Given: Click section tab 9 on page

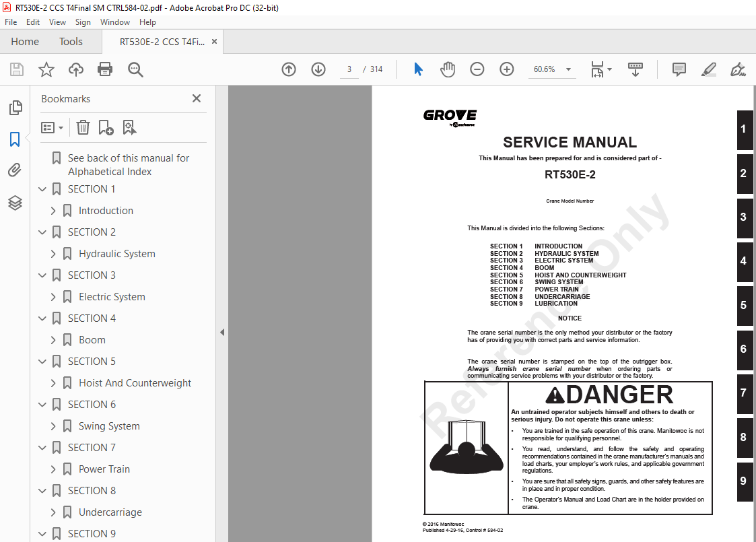Looking at the screenshot, I should (x=745, y=481).
